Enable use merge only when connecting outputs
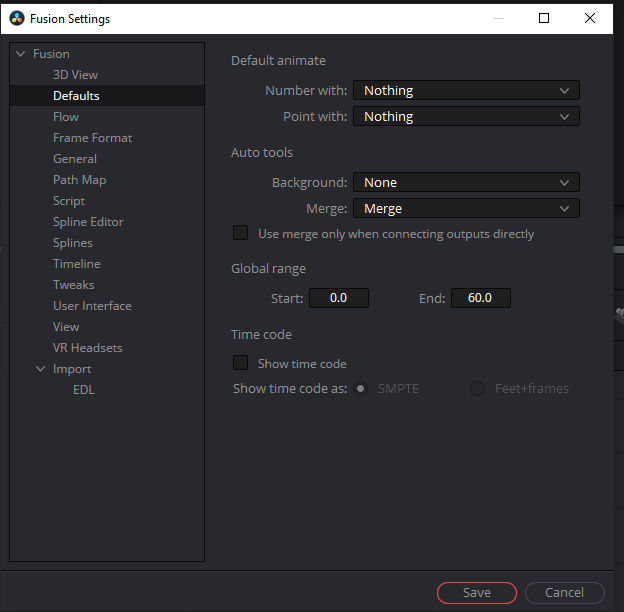The image size is (624, 612). (x=240, y=233)
